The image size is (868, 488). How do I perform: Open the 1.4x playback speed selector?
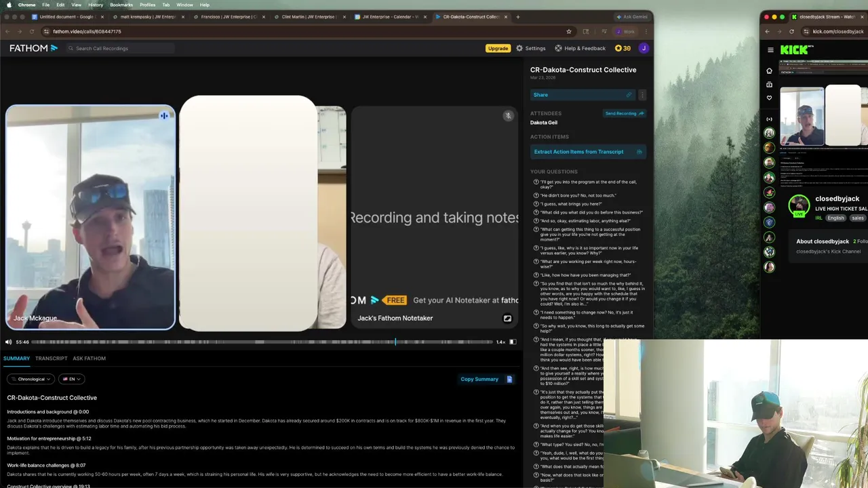(x=500, y=342)
